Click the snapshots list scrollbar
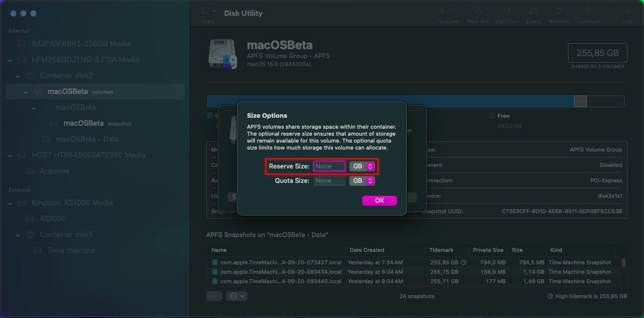The width and height of the screenshot is (644, 318). (623, 263)
